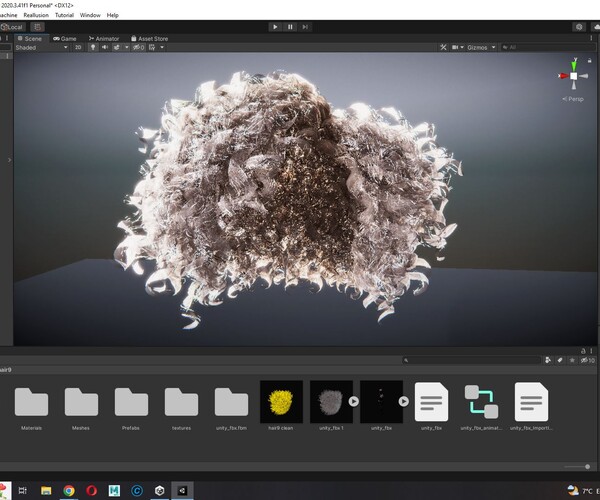Click Search by Type icon in Project
The image size is (600, 500).
[548, 360]
